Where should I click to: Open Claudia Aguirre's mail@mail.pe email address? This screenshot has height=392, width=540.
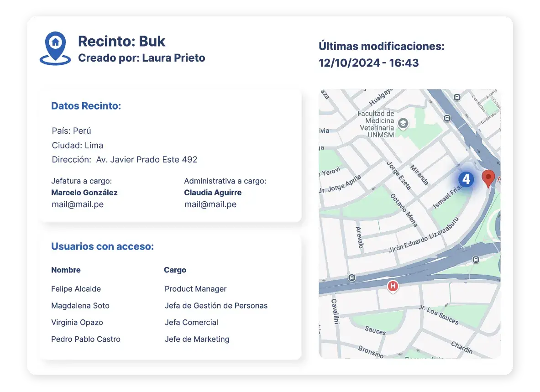point(210,204)
